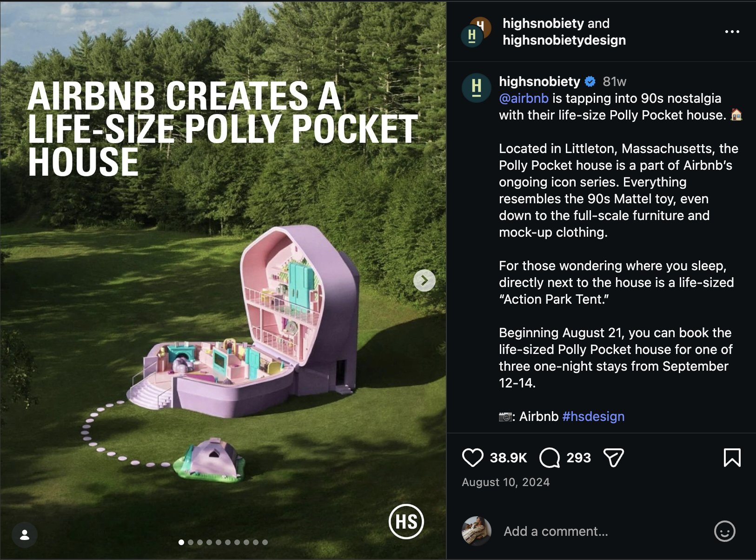Open the #hsdesign hashtag
This screenshot has height=560, width=756.
click(x=593, y=416)
